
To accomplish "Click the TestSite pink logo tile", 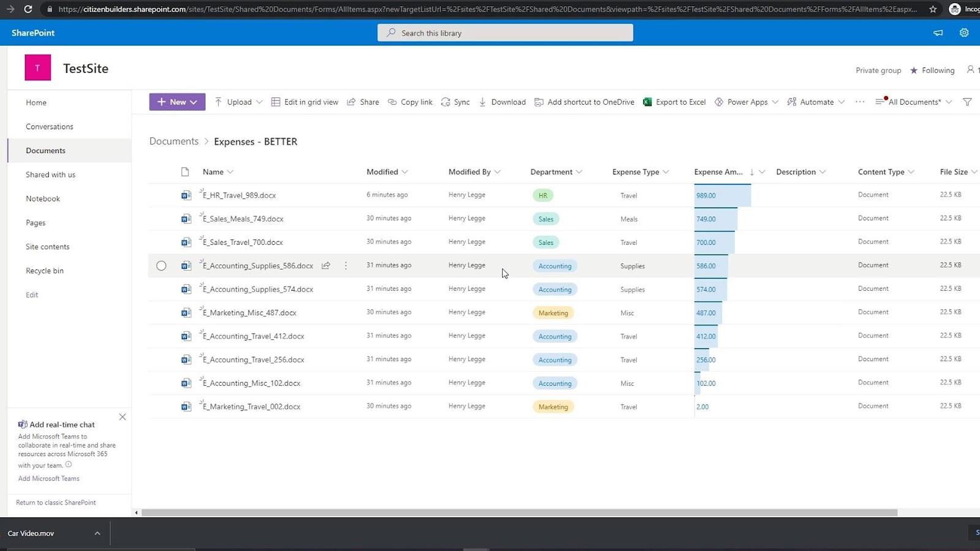I will (x=37, y=68).
